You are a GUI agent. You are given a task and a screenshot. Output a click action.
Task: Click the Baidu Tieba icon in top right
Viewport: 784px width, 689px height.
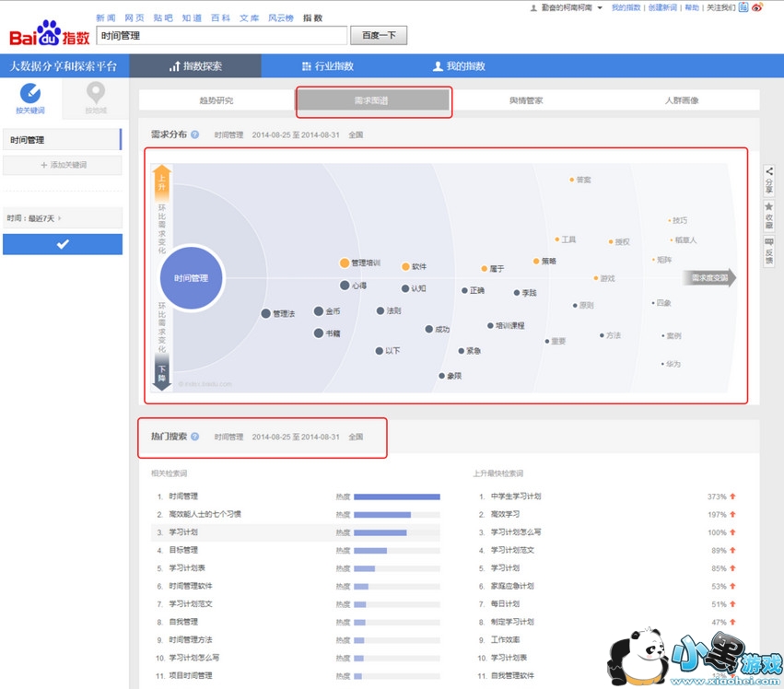pos(743,7)
